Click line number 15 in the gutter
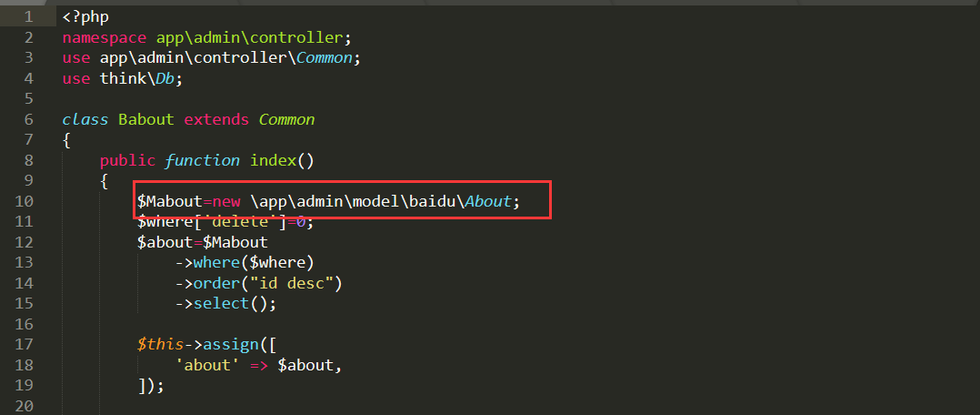Image resolution: width=980 pixels, height=415 pixels. coord(24,304)
